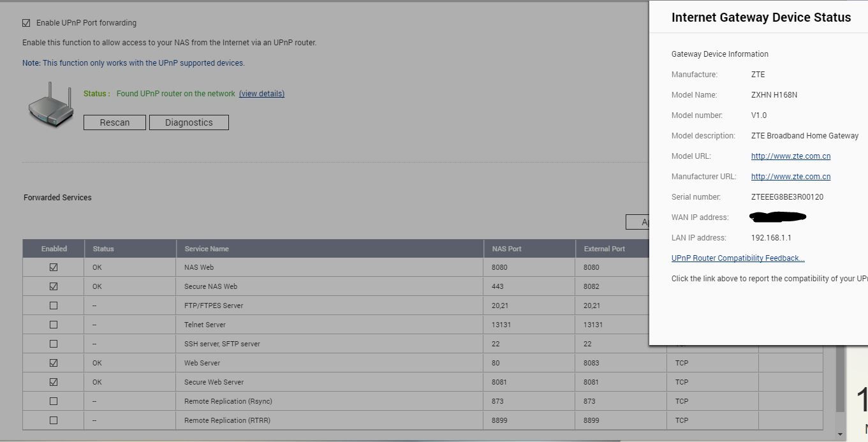
Task: Click the Rescan button
Action: coord(115,122)
